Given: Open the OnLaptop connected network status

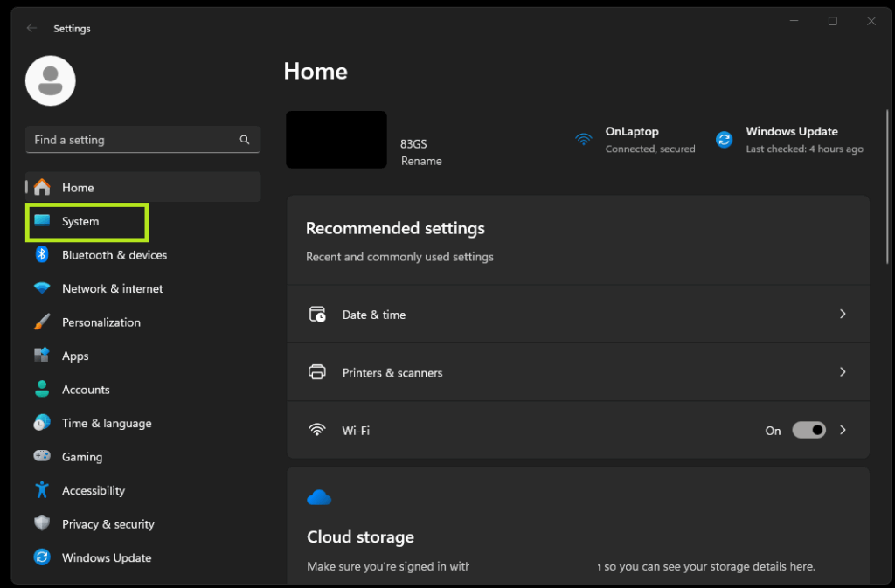Looking at the screenshot, I should tap(635, 140).
